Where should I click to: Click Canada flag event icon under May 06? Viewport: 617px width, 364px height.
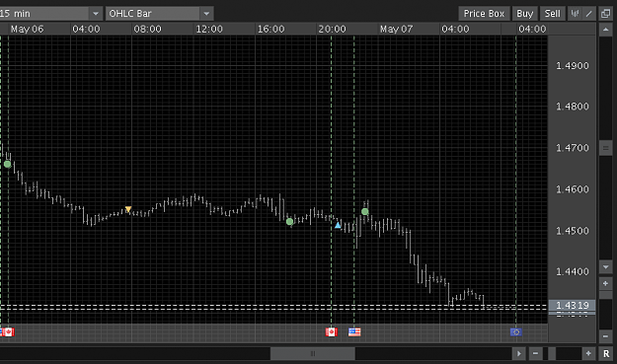click(8, 332)
